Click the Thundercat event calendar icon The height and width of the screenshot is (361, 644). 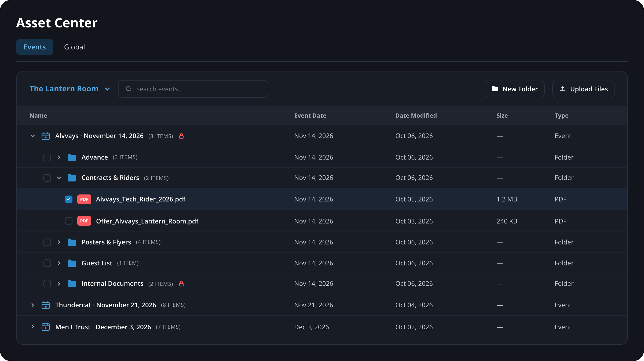coord(46,305)
